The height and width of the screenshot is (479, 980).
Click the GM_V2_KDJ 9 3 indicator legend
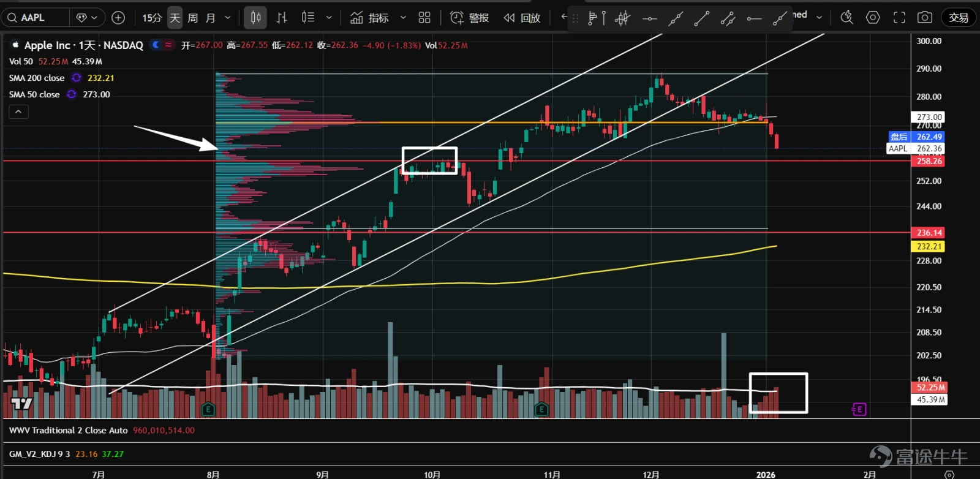(x=39, y=454)
